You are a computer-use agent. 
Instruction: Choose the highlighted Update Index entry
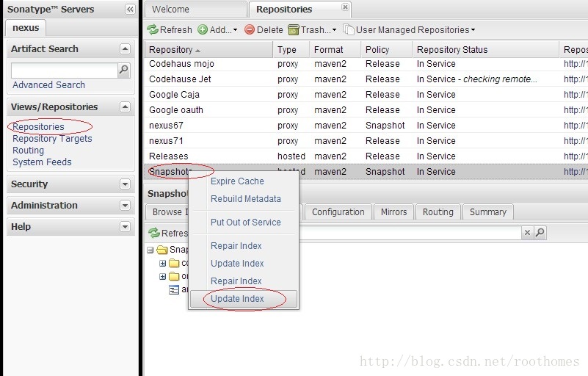click(x=243, y=299)
